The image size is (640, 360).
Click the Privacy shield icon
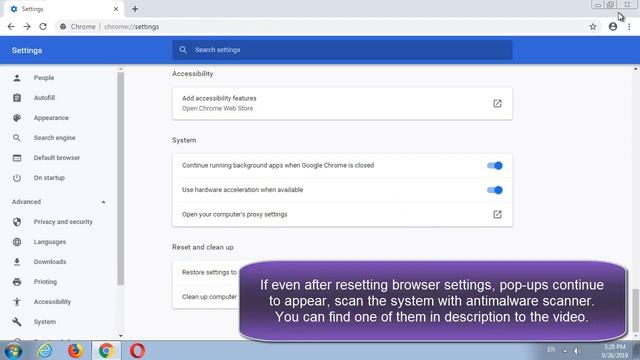(x=17, y=222)
